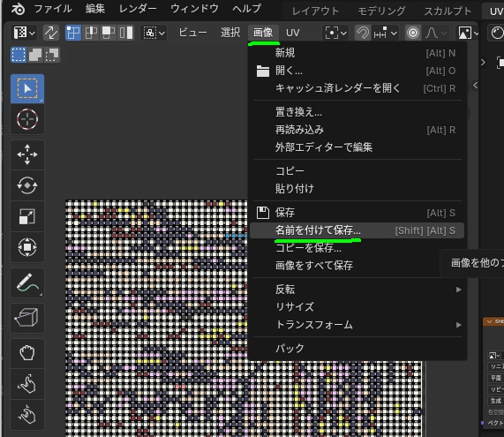Toggle UV sync selection arrows
The image size is (504, 437).
(51, 33)
